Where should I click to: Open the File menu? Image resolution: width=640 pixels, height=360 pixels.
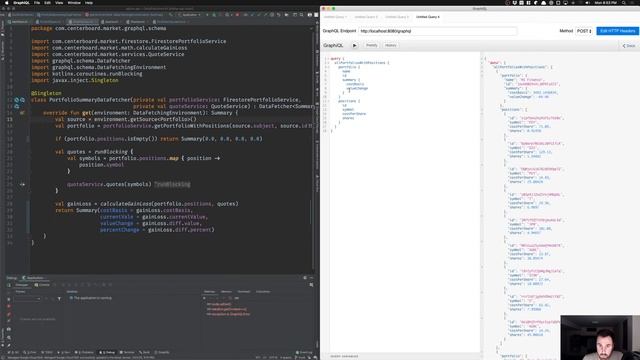click(x=37, y=3)
